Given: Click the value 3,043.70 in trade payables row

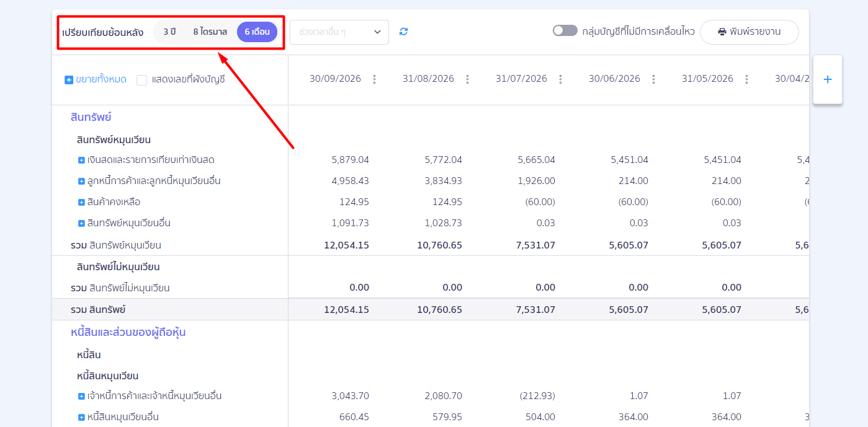Looking at the screenshot, I should point(351,396).
